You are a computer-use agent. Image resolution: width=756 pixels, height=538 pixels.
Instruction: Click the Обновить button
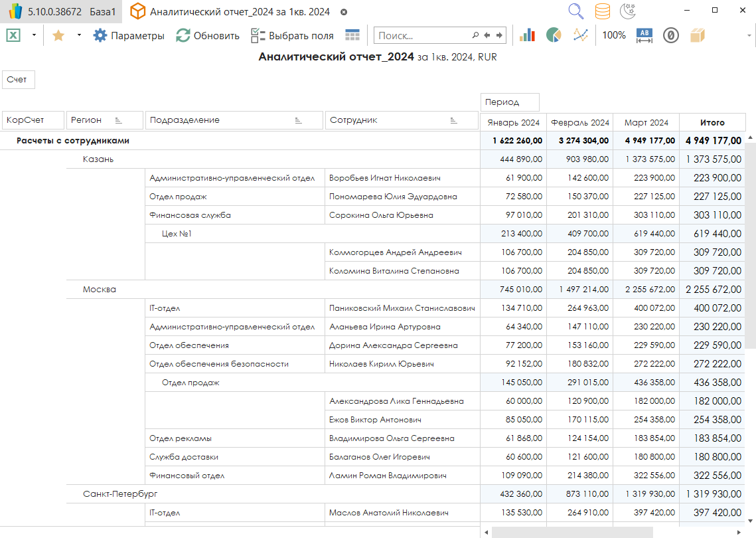(x=208, y=35)
